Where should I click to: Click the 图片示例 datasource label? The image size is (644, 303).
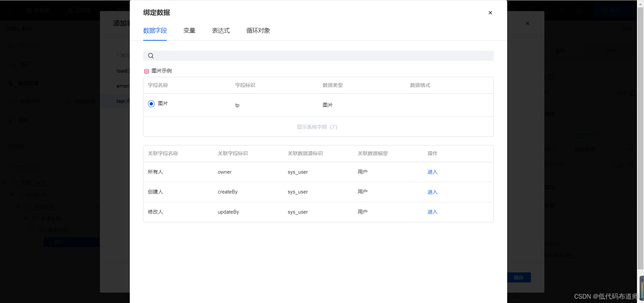tap(162, 71)
